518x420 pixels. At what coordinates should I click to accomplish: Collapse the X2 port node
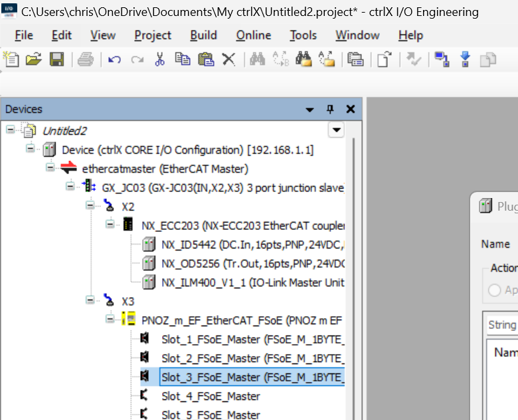(x=90, y=205)
